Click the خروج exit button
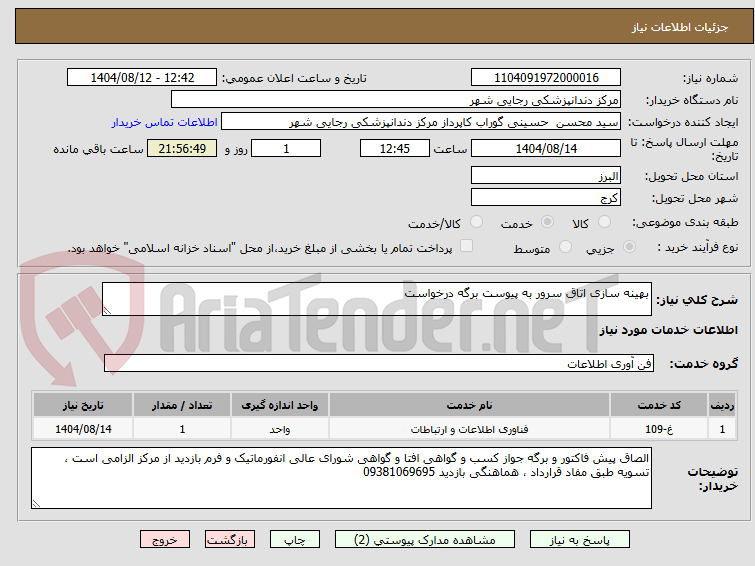The image size is (755, 566). tap(165, 540)
